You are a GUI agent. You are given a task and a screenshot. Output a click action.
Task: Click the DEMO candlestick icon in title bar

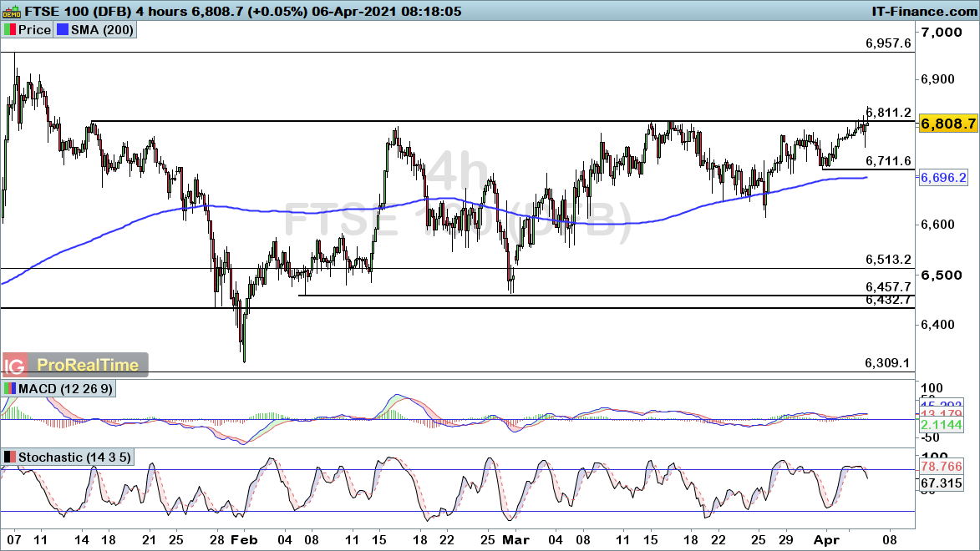pos(9,10)
